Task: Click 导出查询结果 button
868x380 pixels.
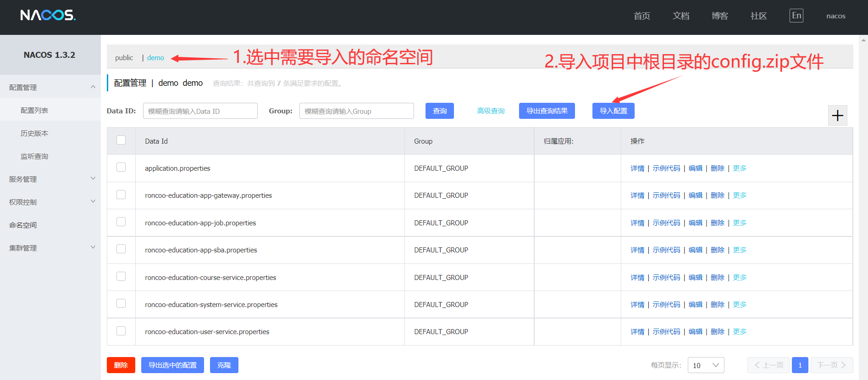Action: (547, 111)
